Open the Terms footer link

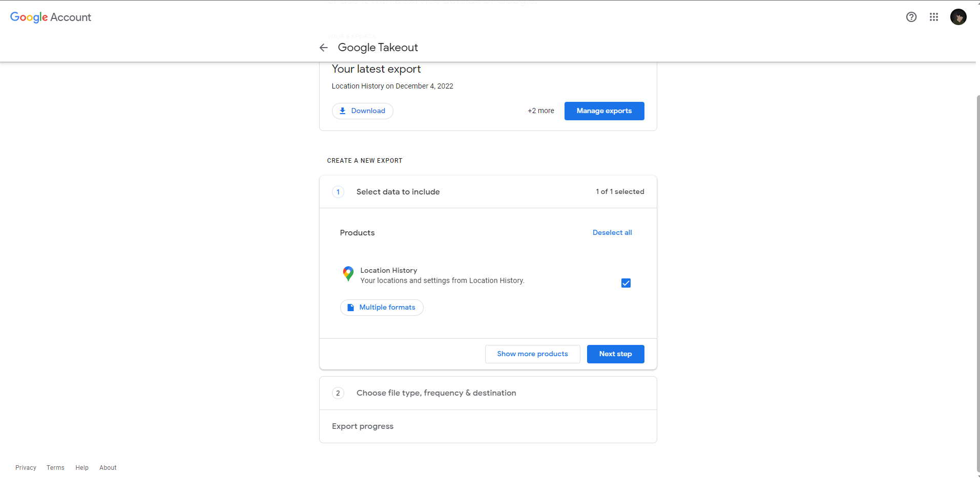55,468
